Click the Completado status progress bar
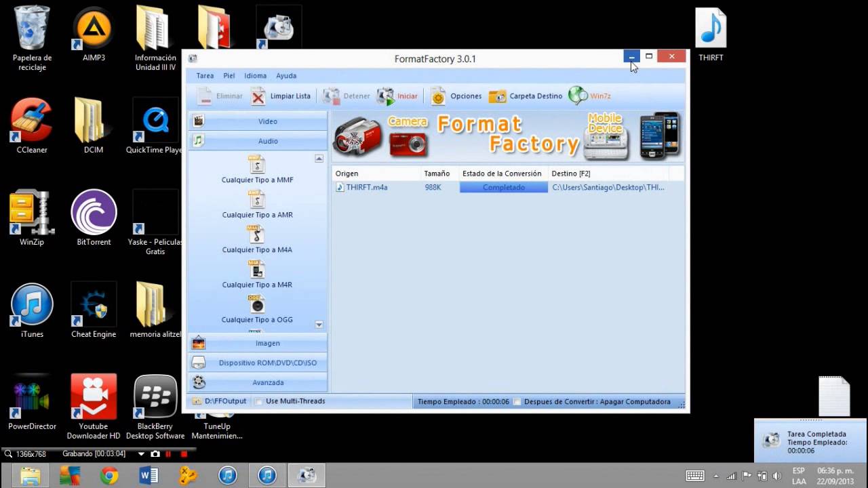 coord(503,187)
